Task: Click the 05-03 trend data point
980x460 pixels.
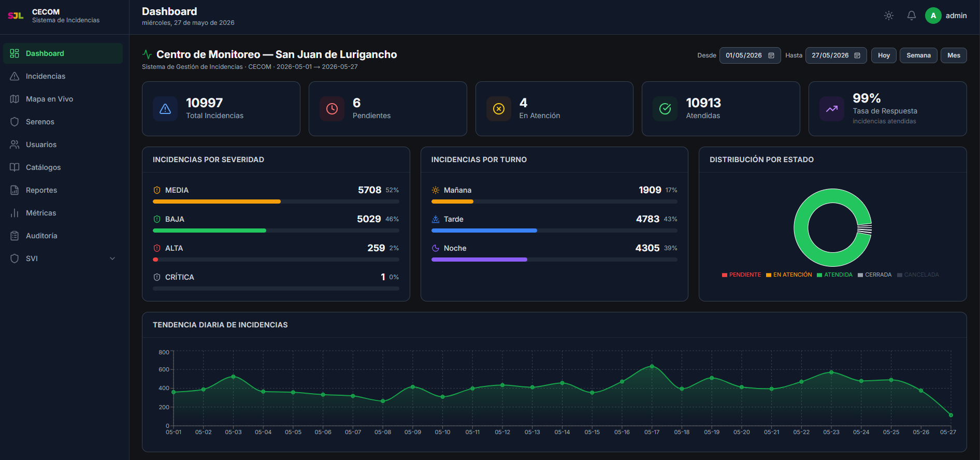Action: [233, 377]
